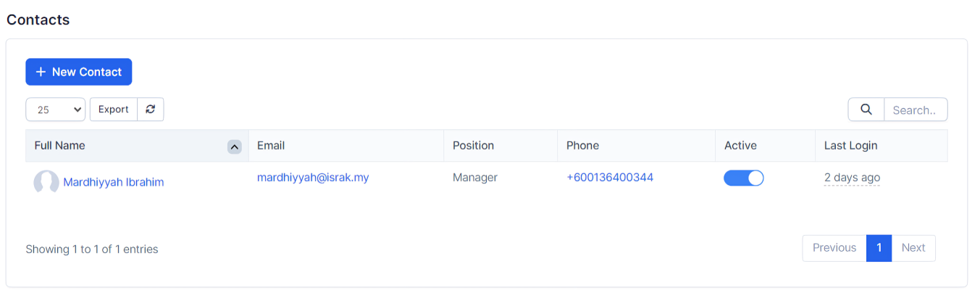
Task: Reload the contacts table with refresh icon
Action: coord(151,110)
